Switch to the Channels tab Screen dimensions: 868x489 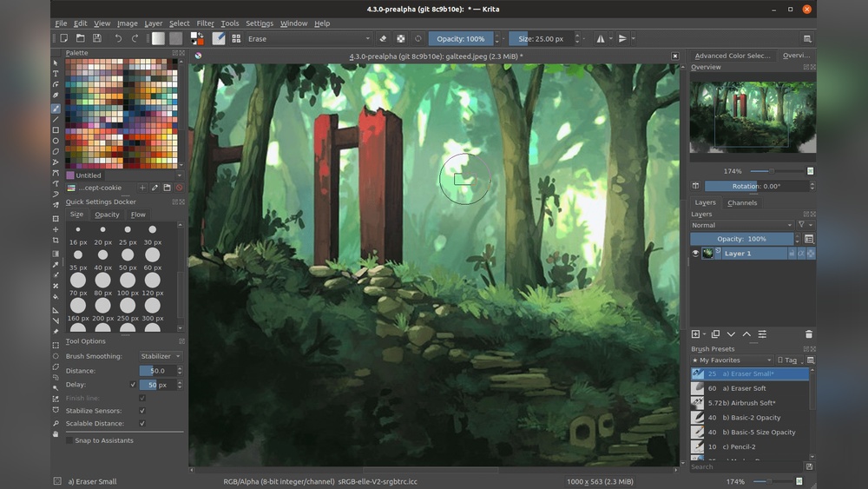pos(742,202)
